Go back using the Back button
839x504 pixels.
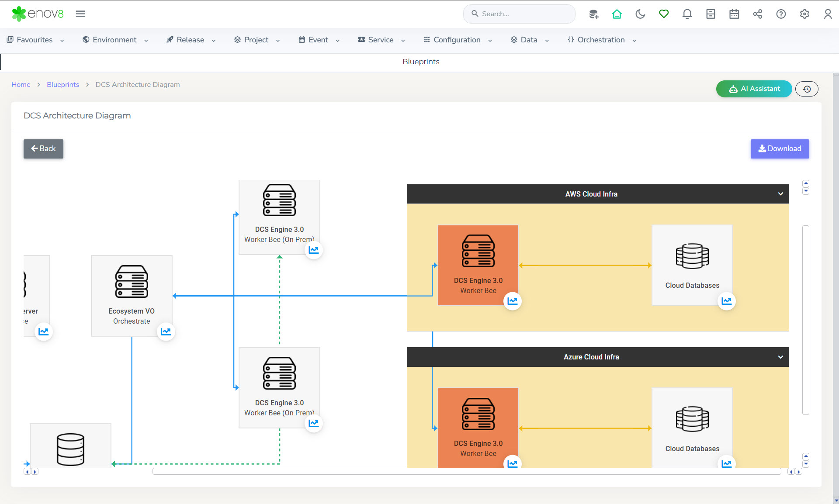tap(43, 148)
